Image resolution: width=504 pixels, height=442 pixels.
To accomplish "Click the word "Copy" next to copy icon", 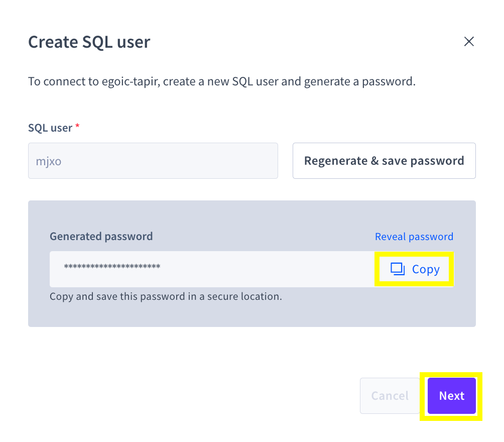I will tap(426, 270).
